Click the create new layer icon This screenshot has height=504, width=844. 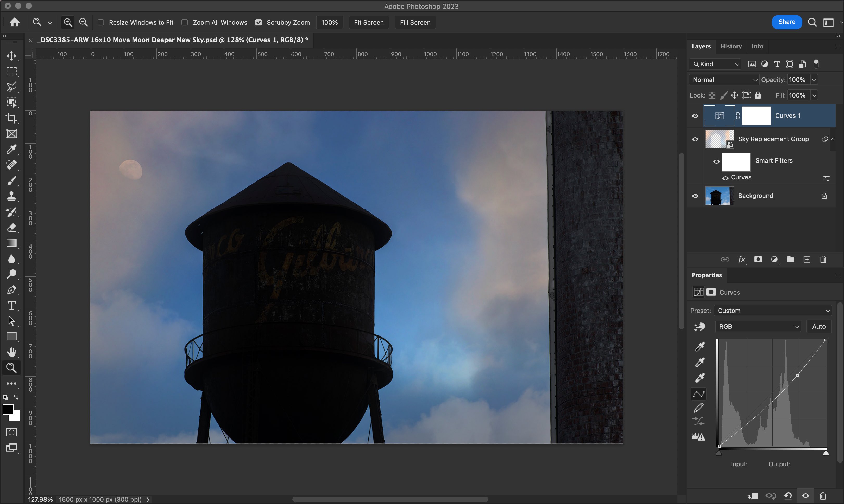click(807, 260)
